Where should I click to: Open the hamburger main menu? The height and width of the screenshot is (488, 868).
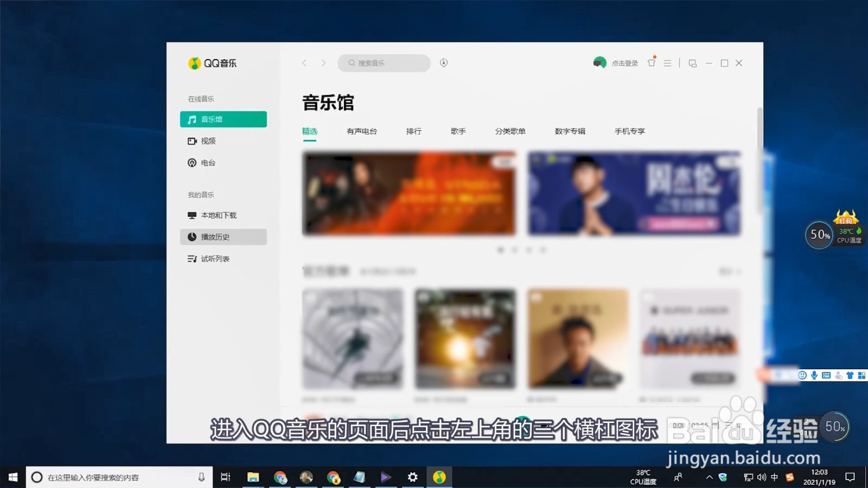[667, 63]
